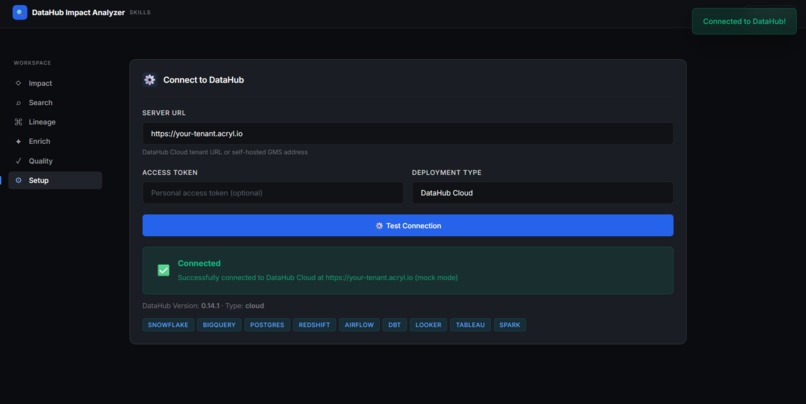
Task: Click the DataHub Impact Analyzer logo icon
Action: click(20, 12)
